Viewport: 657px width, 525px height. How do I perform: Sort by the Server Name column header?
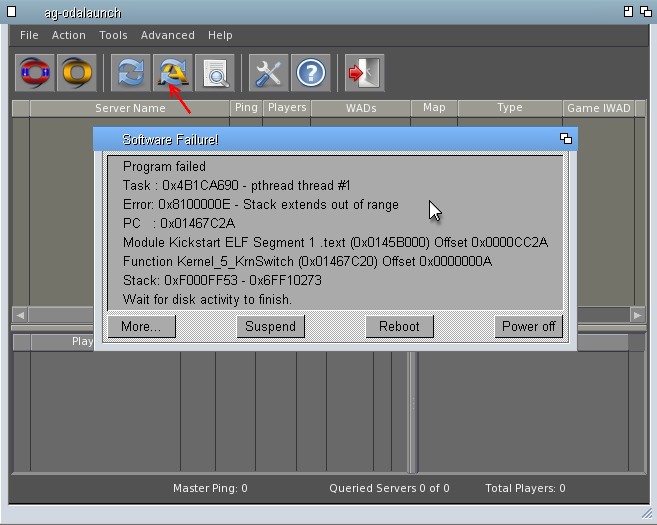point(130,108)
